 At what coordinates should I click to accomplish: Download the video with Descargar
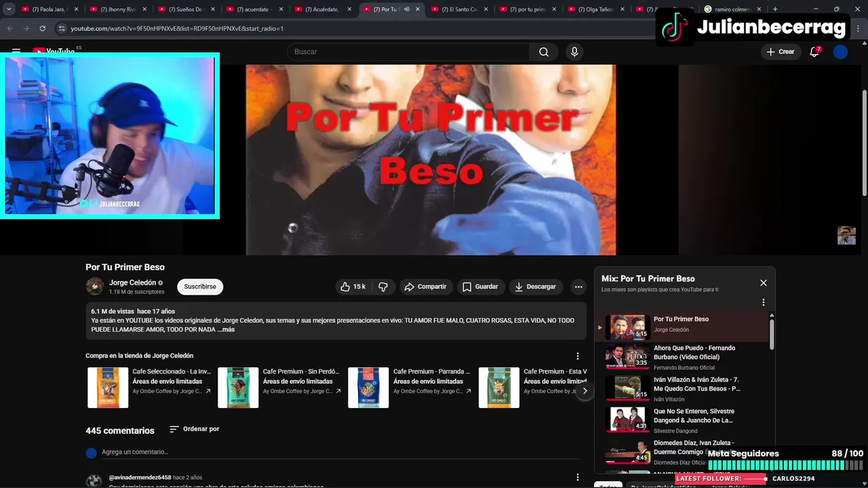(535, 287)
